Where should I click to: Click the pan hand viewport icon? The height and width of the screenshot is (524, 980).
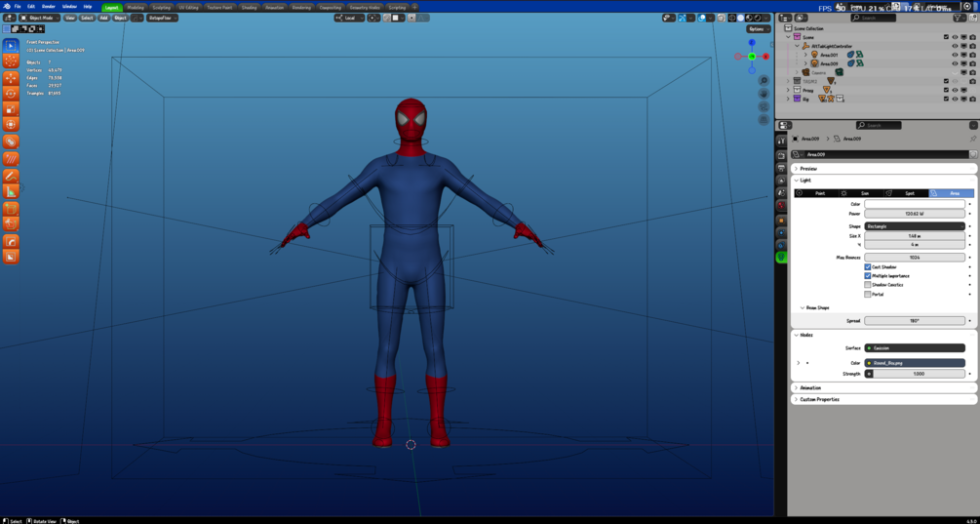click(764, 94)
